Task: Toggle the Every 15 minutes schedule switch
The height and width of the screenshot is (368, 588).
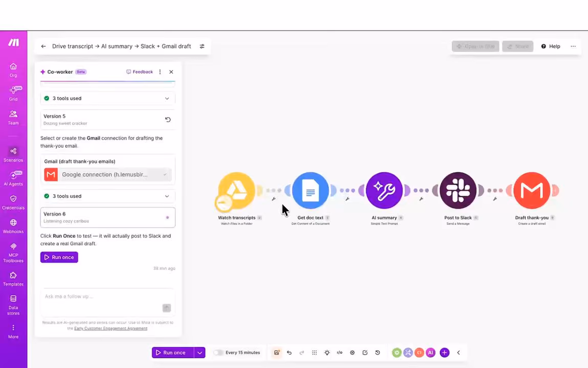Action: pyautogui.click(x=218, y=352)
